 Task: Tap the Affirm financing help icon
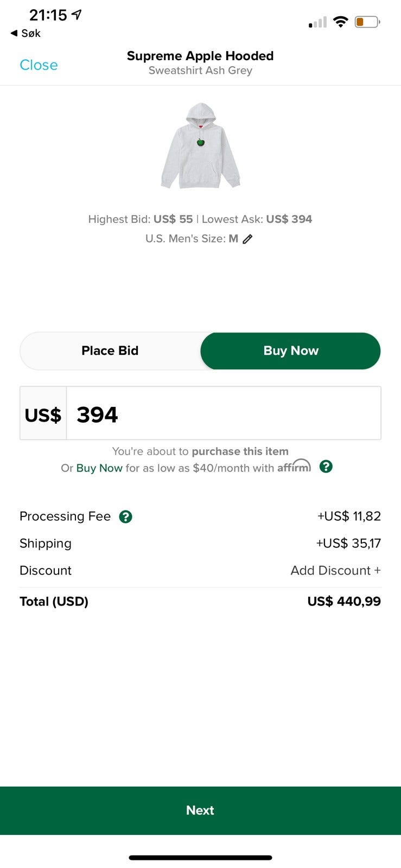pos(326,467)
